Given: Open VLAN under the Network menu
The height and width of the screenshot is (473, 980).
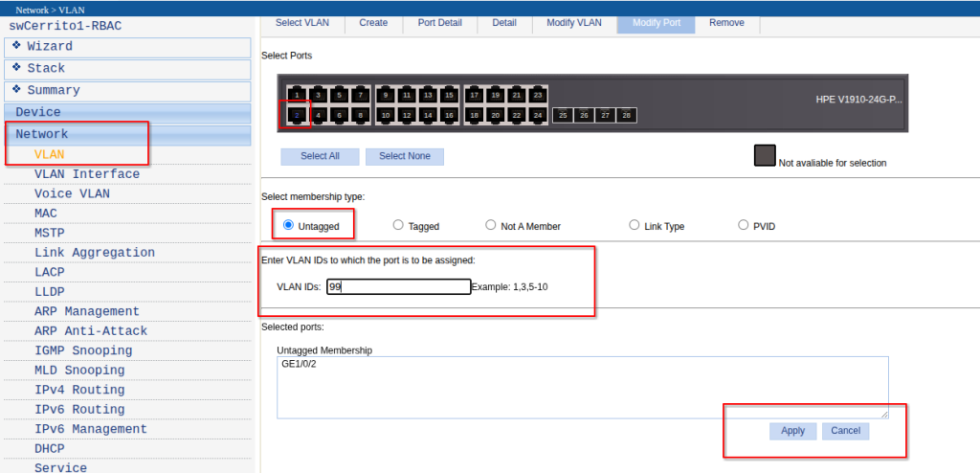Looking at the screenshot, I should click(x=50, y=154).
